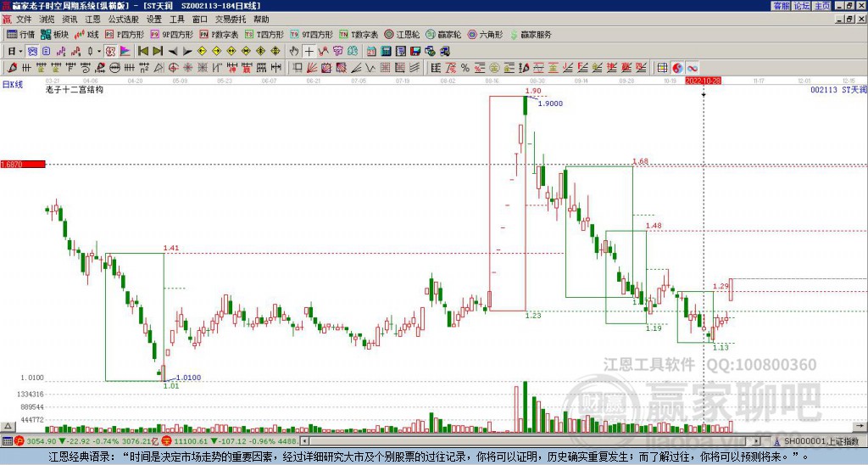
Task: Click the keyboard icon in status bar
Action: coord(7,441)
